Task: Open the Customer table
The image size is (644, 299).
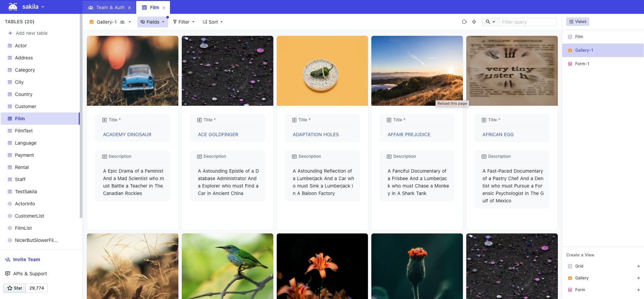Action: pos(40,106)
